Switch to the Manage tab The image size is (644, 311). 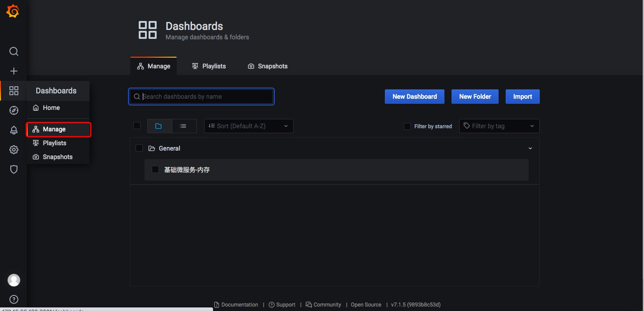tap(154, 66)
